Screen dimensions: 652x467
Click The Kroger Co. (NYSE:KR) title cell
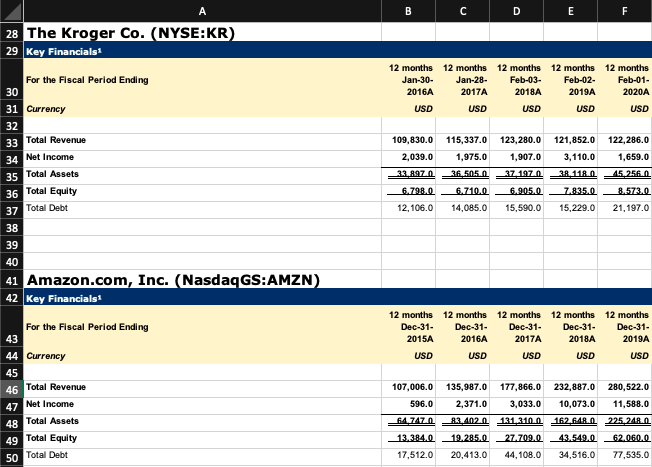click(203, 32)
